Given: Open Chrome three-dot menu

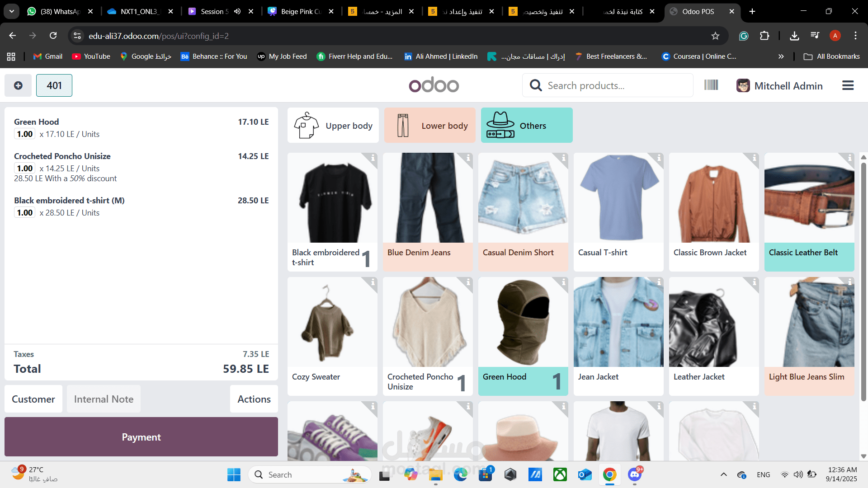Looking at the screenshot, I should pos(855,36).
